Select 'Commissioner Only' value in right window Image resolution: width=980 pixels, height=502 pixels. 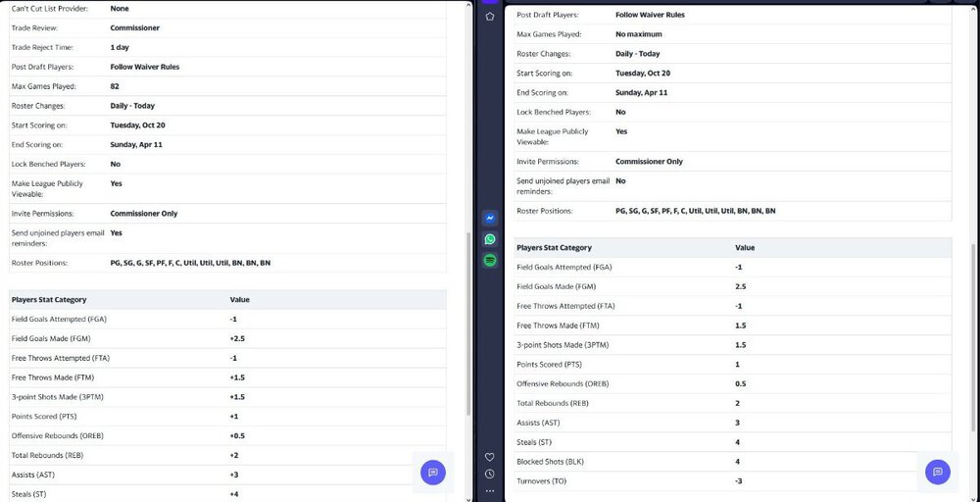(650, 162)
